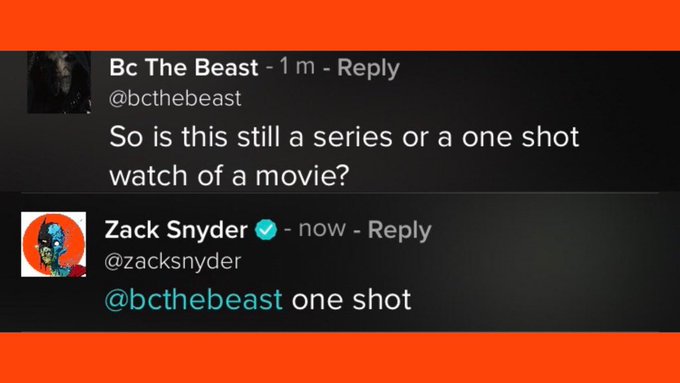Open the teal @bcthebeast mention
Viewport: 680px width, 383px height.
coord(193,300)
